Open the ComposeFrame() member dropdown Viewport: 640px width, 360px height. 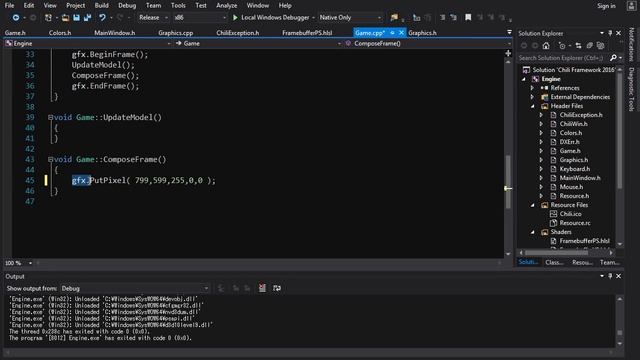(428, 43)
